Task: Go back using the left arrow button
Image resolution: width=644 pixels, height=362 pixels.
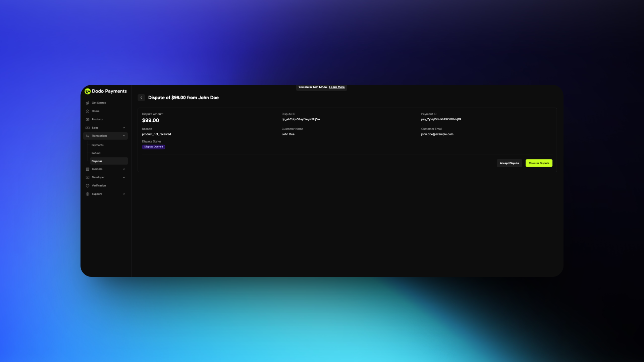Action: pyautogui.click(x=141, y=98)
